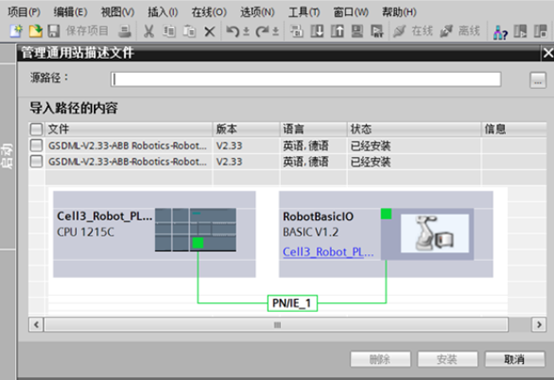Click the Copy toolbar icon

point(169,31)
